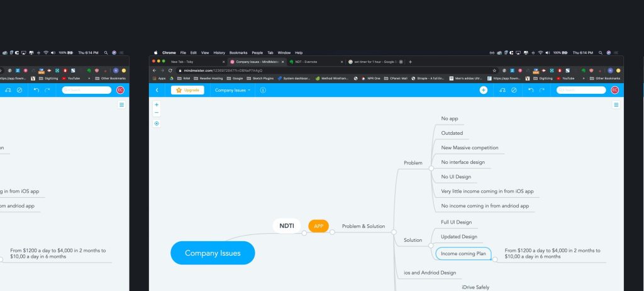The image size is (644, 291).
Task: Click the Wi-Fi icon above the center window
Action: tap(540, 53)
